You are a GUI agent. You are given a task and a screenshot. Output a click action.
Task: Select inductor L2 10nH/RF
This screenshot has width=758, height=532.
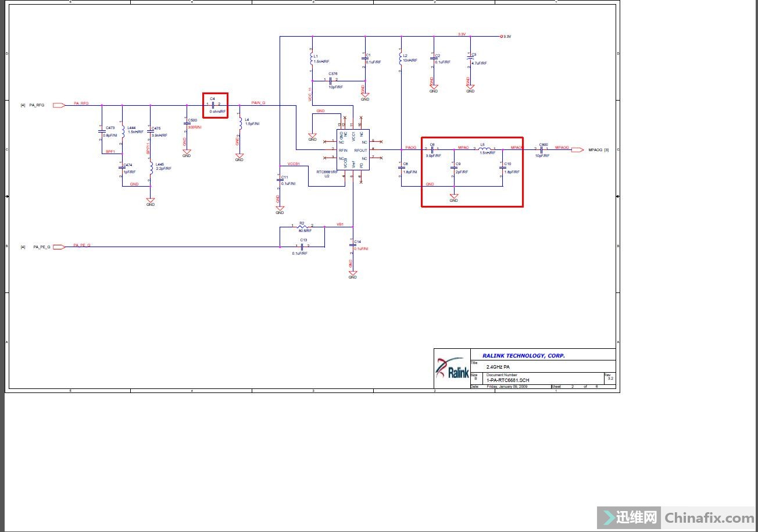tap(401, 59)
